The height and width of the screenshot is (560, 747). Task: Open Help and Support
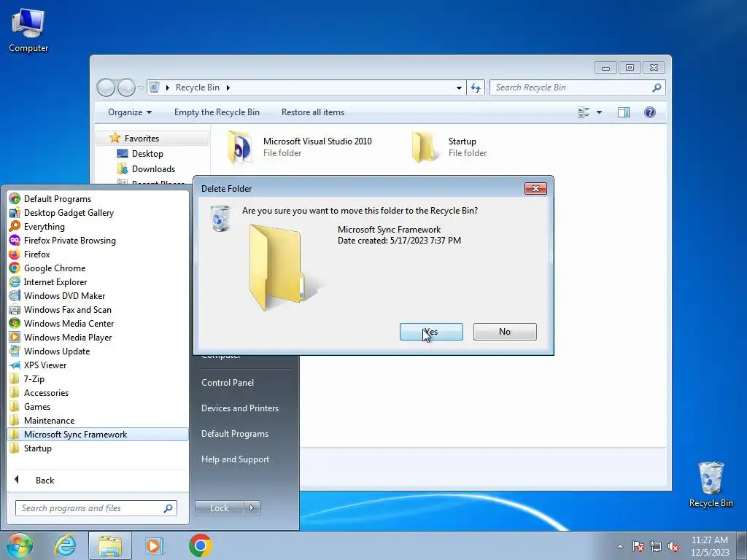point(236,459)
